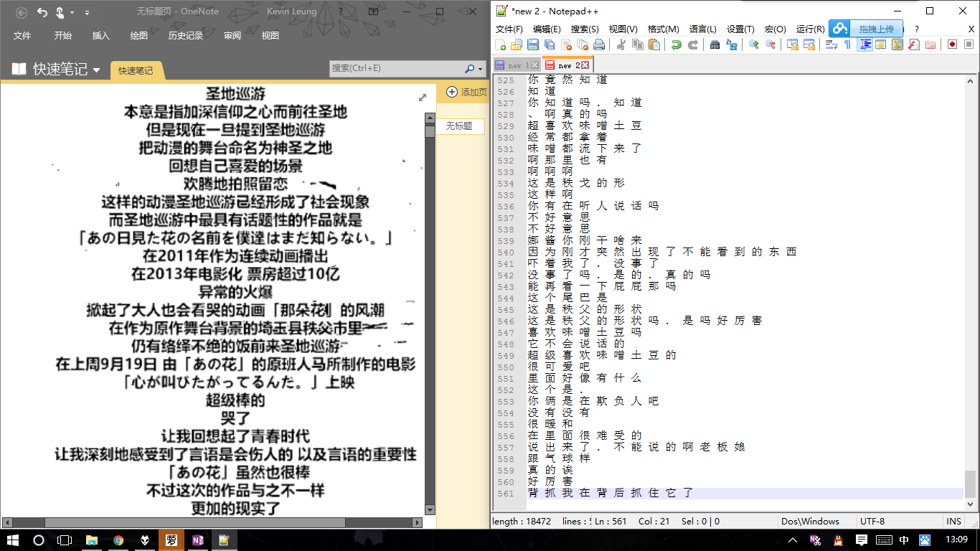Image resolution: width=980 pixels, height=551 pixels.
Task: Open the Document Map icon
Action: (897, 44)
